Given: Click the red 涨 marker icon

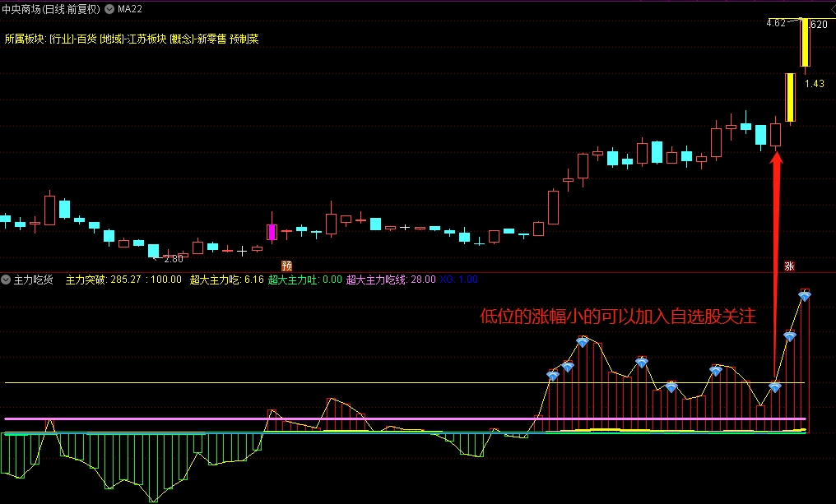Looking at the screenshot, I should tap(789, 266).
